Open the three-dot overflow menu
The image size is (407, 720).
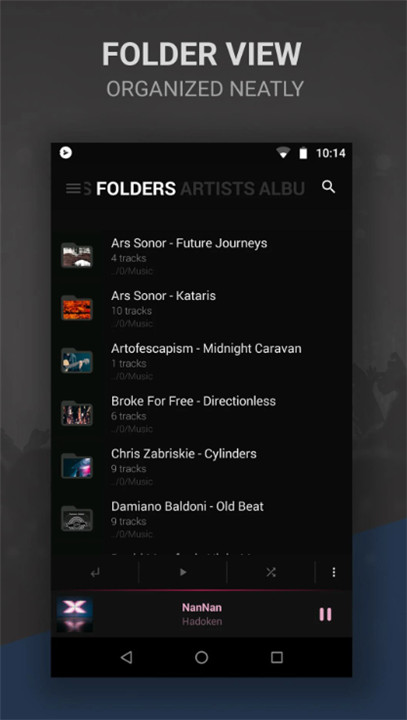point(334,572)
